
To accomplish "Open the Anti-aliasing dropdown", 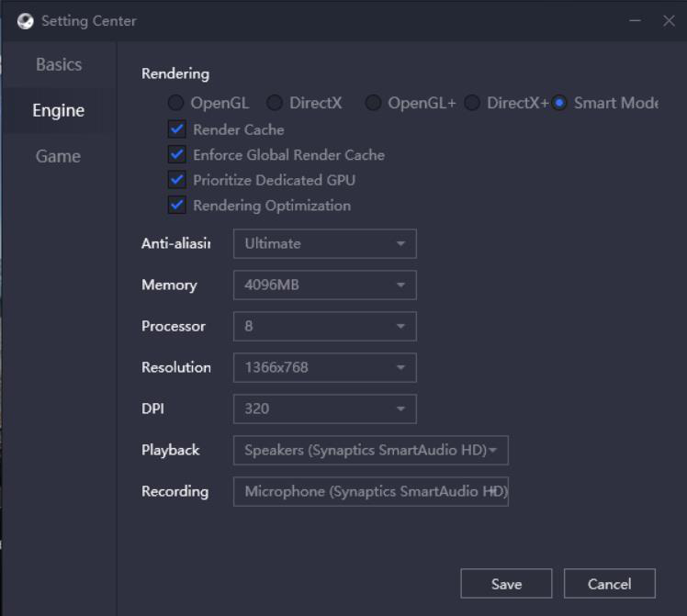I will point(324,243).
